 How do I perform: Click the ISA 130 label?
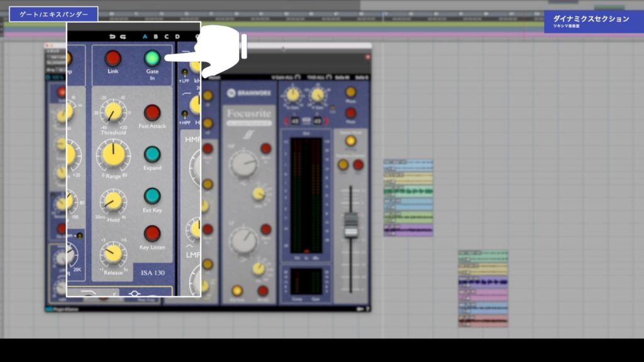pyautogui.click(x=153, y=273)
